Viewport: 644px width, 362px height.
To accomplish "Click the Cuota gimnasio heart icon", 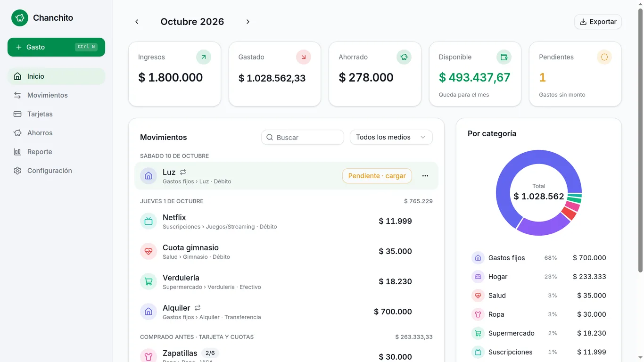I will pyautogui.click(x=149, y=251).
